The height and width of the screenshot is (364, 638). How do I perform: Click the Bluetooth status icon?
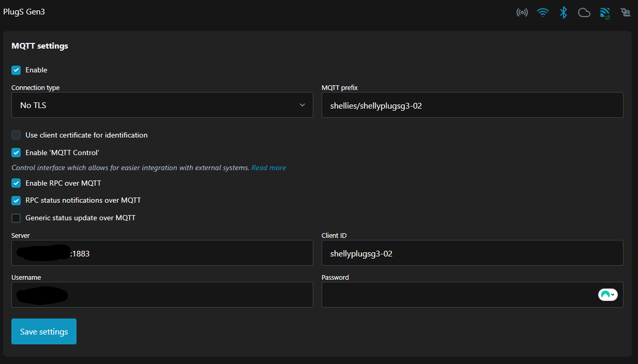click(563, 12)
